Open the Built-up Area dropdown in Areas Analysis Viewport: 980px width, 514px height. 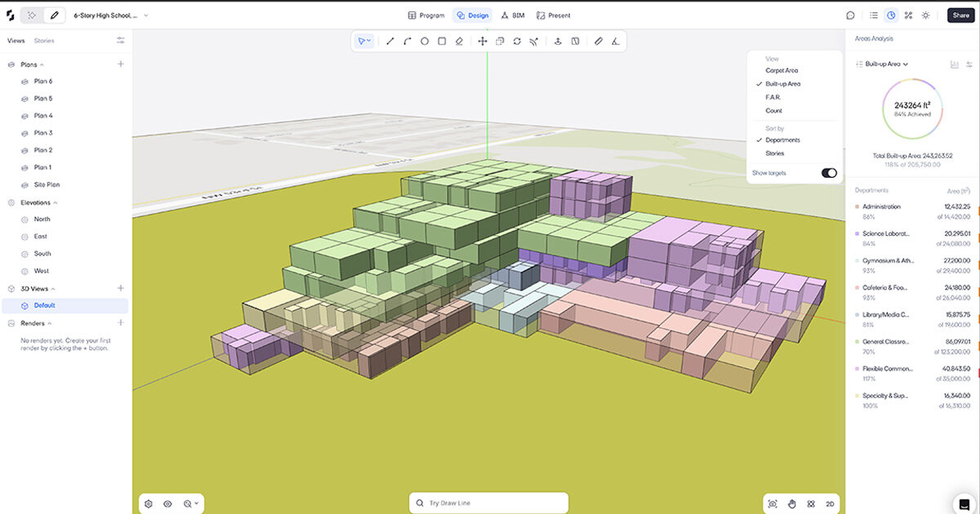[888, 64]
